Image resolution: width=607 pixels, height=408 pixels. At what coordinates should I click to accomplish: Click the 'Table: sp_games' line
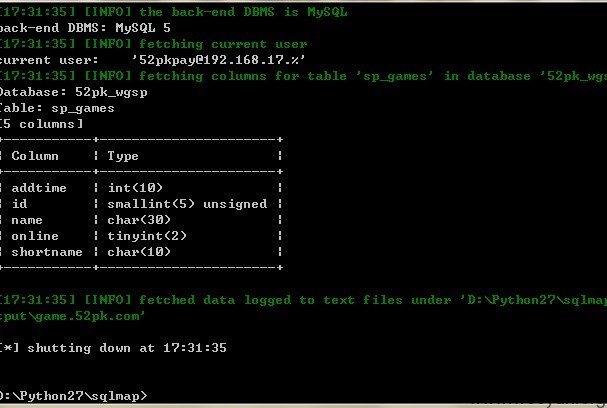57,108
